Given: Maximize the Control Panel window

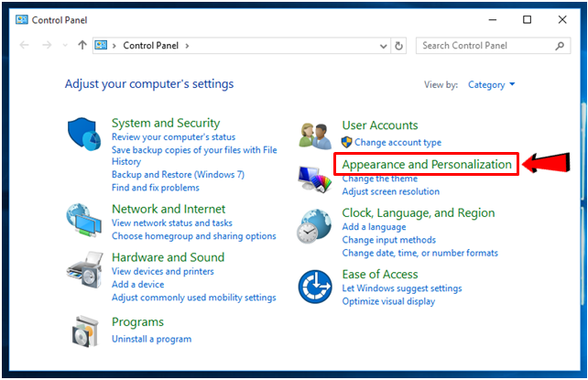Looking at the screenshot, I should click(528, 19).
